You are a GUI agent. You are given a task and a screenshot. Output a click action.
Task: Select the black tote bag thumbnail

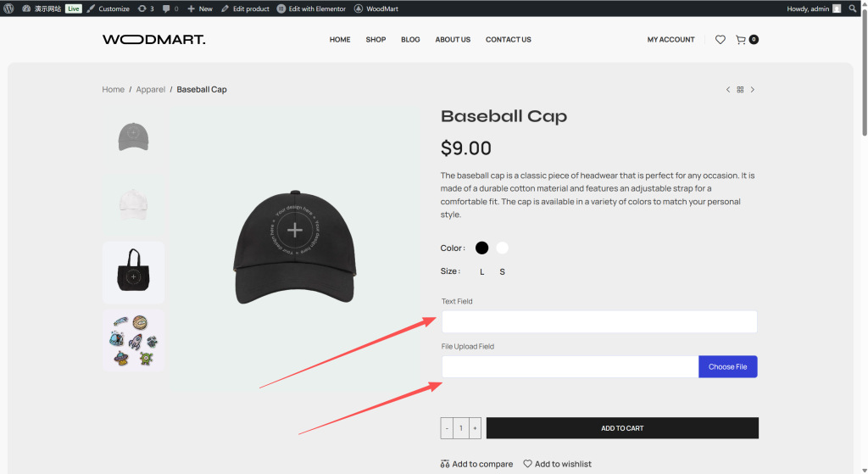pyautogui.click(x=133, y=273)
